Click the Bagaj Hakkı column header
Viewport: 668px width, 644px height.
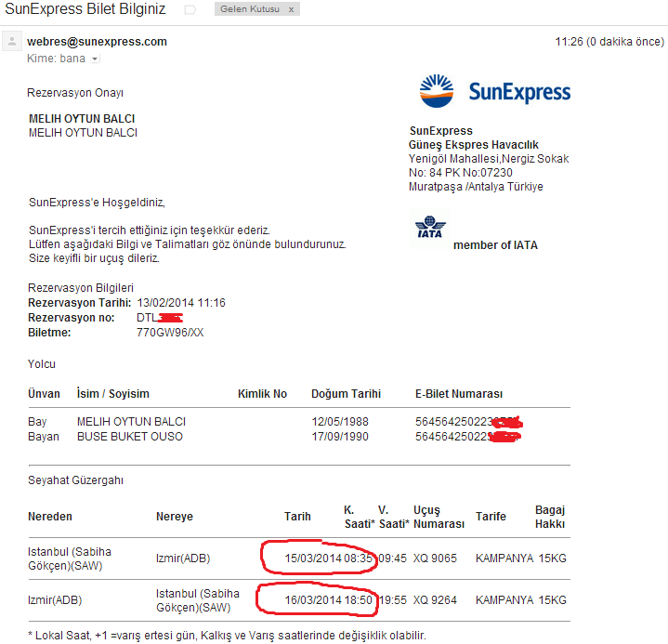[550, 517]
